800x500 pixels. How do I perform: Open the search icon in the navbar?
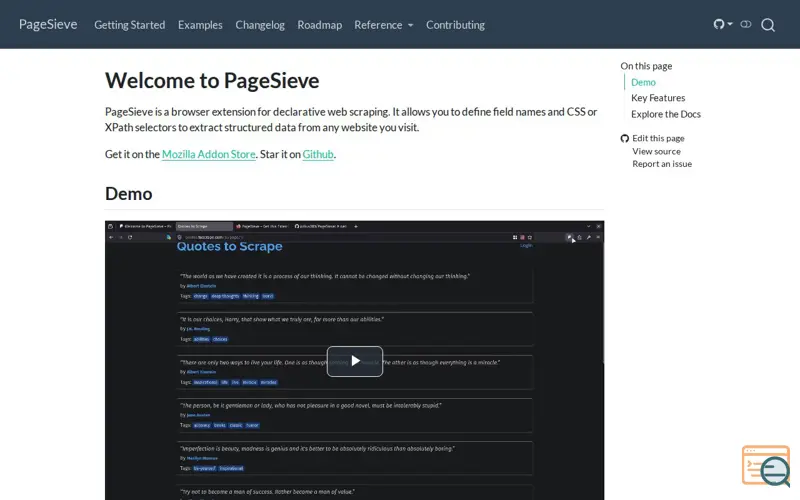(x=768, y=24)
